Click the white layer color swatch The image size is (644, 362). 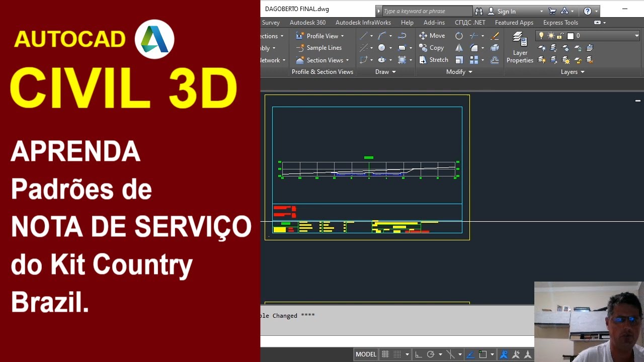571,36
